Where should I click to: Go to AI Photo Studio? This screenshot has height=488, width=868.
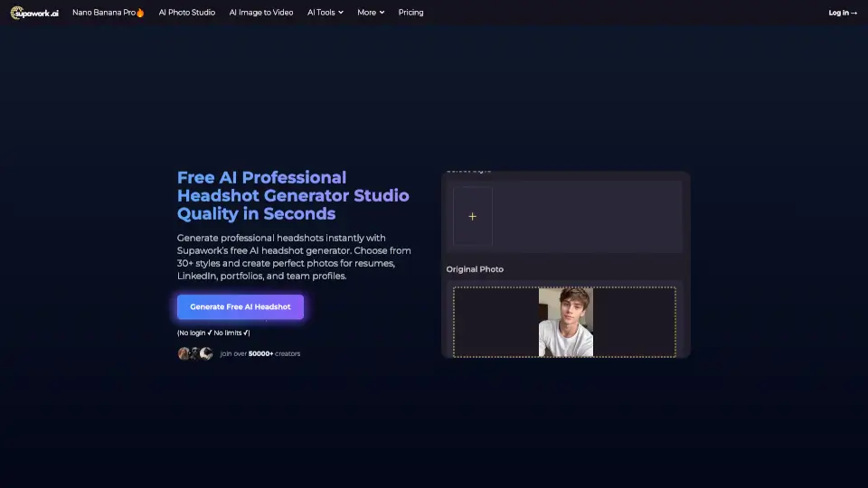coord(186,12)
